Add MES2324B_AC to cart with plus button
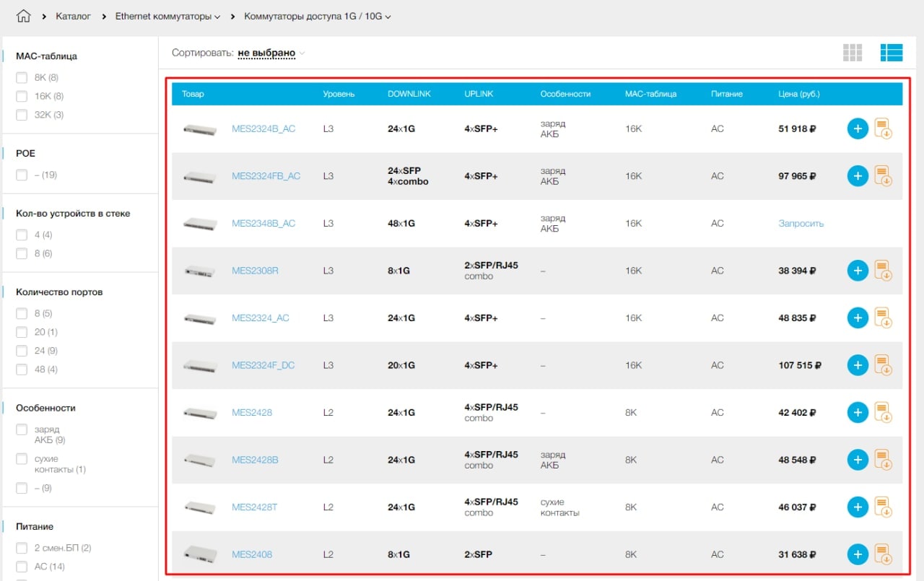The width and height of the screenshot is (924, 581). pyautogui.click(x=858, y=129)
